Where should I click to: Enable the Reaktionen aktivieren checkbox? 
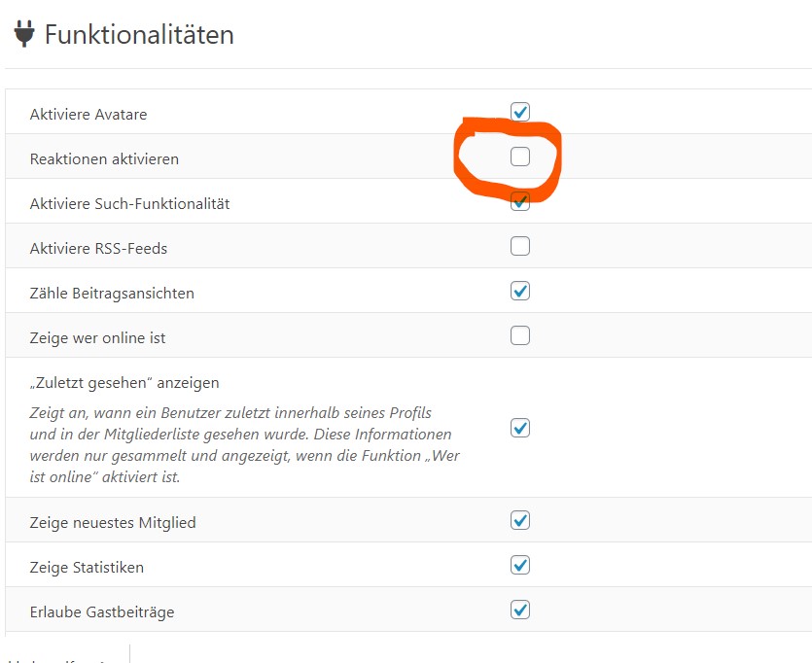coord(520,157)
